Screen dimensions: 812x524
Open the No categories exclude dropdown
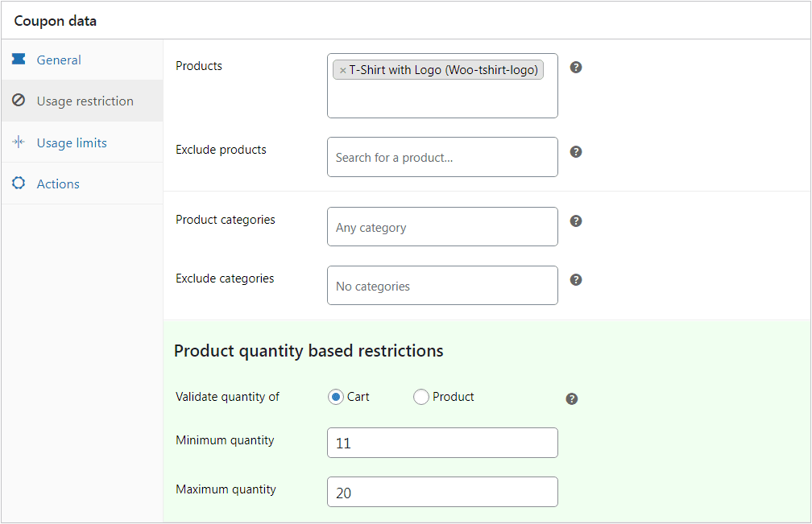[442, 286]
